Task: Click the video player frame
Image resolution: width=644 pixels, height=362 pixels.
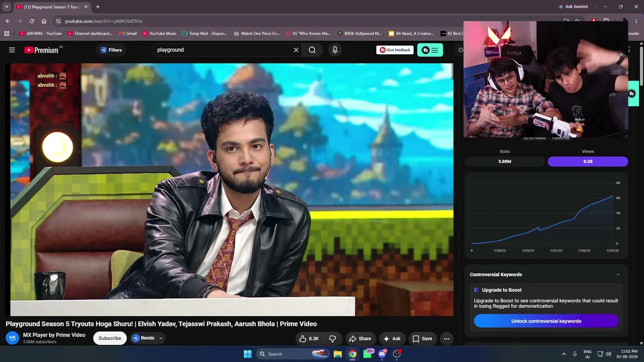Action: tap(232, 190)
